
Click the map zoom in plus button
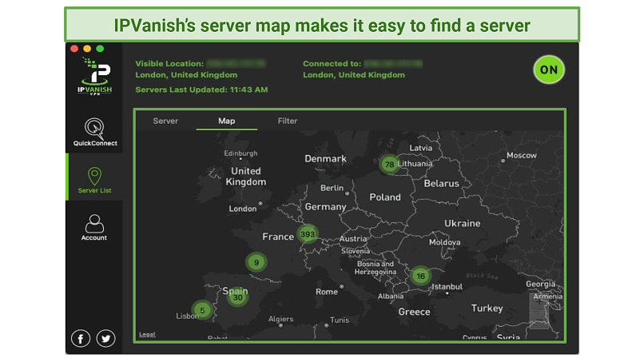pos(539,302)
